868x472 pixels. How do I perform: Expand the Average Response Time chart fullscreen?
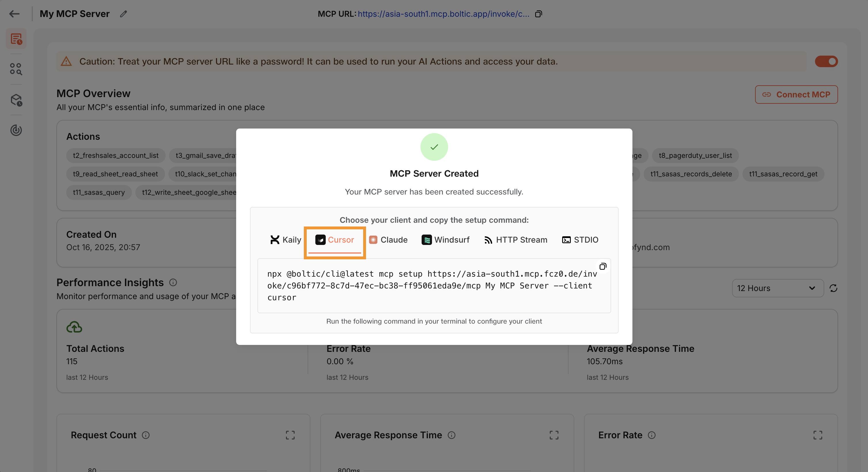[x=554, y=435]
